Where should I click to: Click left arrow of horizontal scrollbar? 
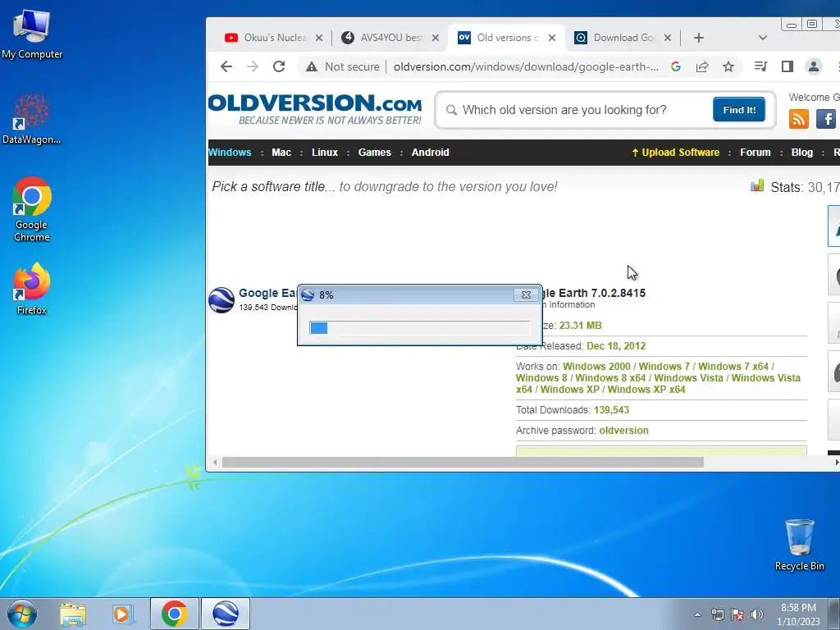click(215, 463)
